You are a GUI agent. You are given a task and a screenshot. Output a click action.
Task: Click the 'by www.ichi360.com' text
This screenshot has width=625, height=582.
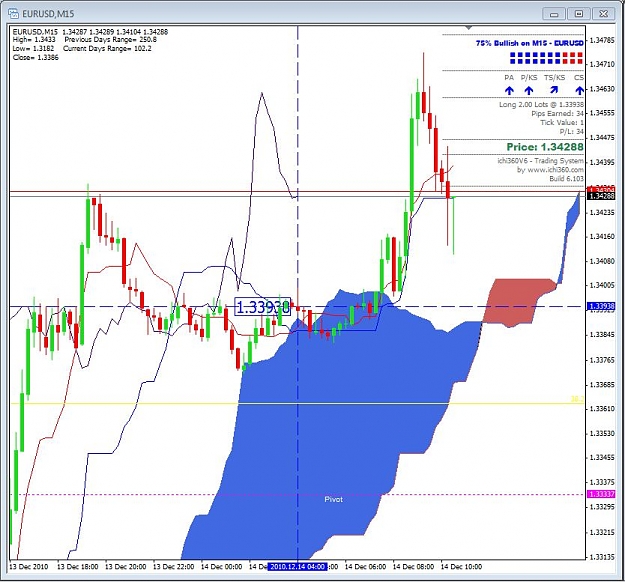[550, 170]
